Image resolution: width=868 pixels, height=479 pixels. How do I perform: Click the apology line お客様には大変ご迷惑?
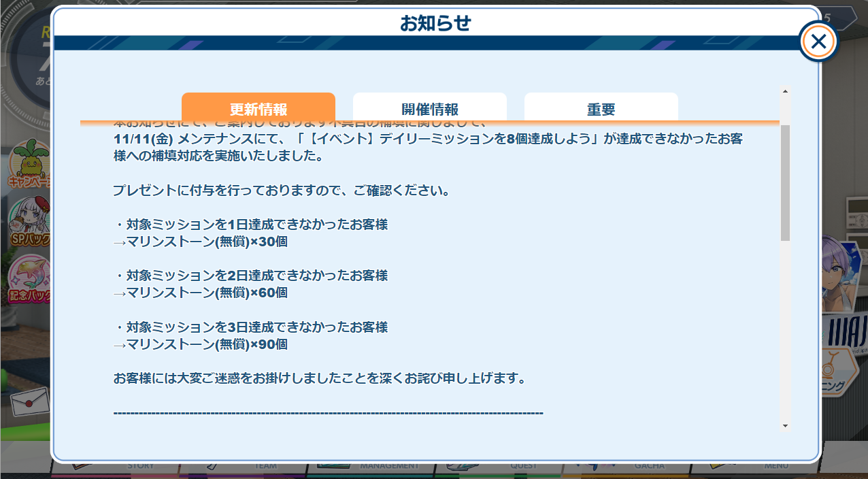(320, 378)
